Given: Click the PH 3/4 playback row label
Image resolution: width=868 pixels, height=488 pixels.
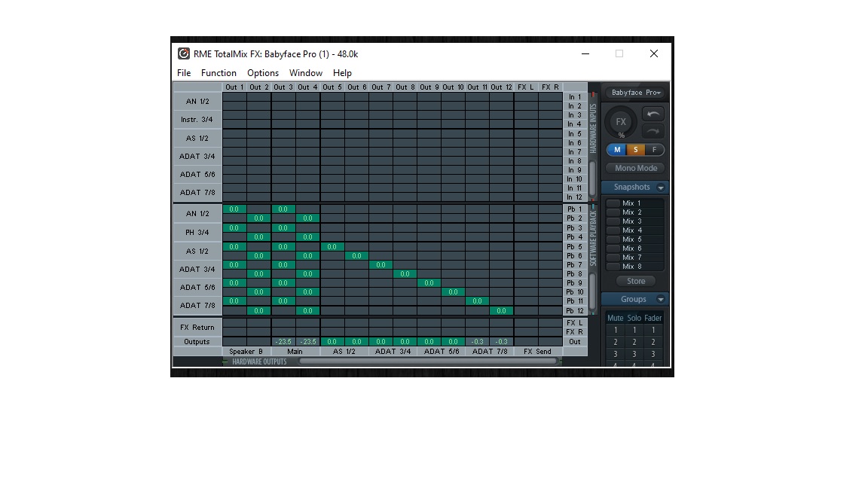Looking at the screenshot, I should 197,233.
